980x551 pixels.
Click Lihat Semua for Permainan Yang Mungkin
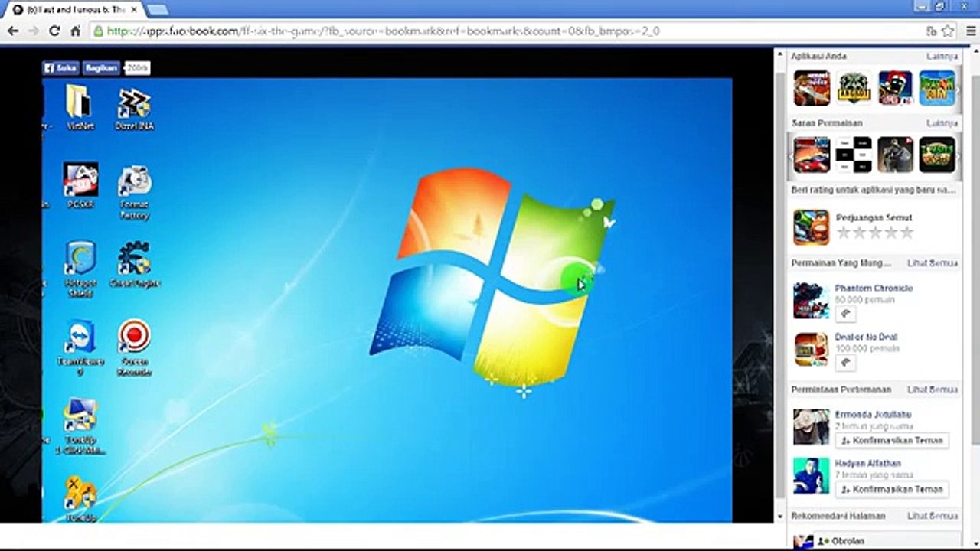coord(933,263)
